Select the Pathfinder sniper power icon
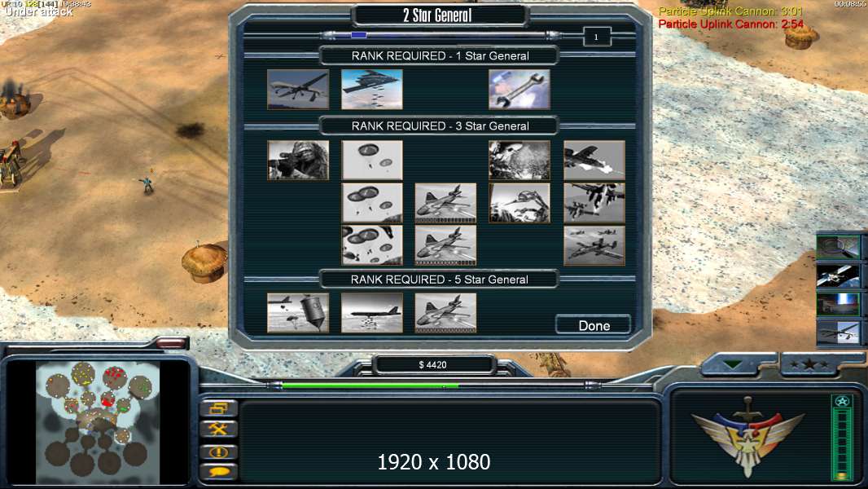 [x=298, y=160]
